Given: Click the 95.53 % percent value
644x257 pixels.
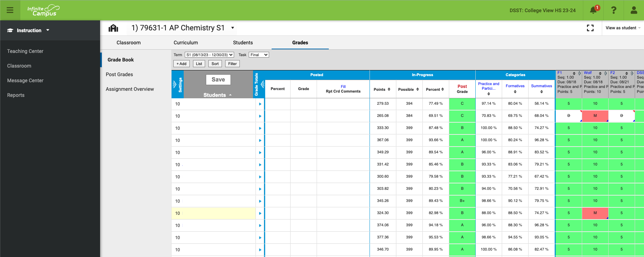Looking at the screenshot, I should pyautogui.click(x=436, y=237).
